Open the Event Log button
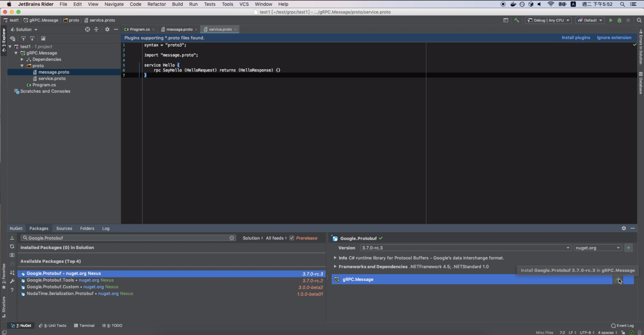This screenshot has height=335, width=644. click(x=622, y=326)
